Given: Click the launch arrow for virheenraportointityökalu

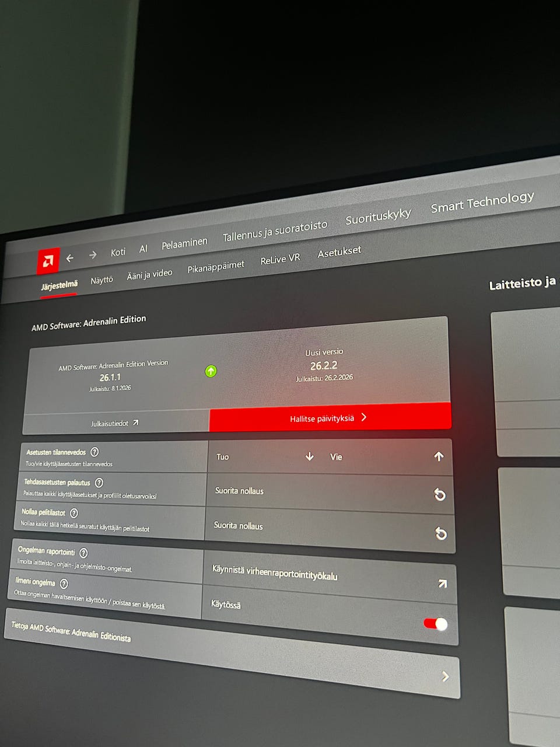Looking at the screenshot, I should (x=443, y=583).
